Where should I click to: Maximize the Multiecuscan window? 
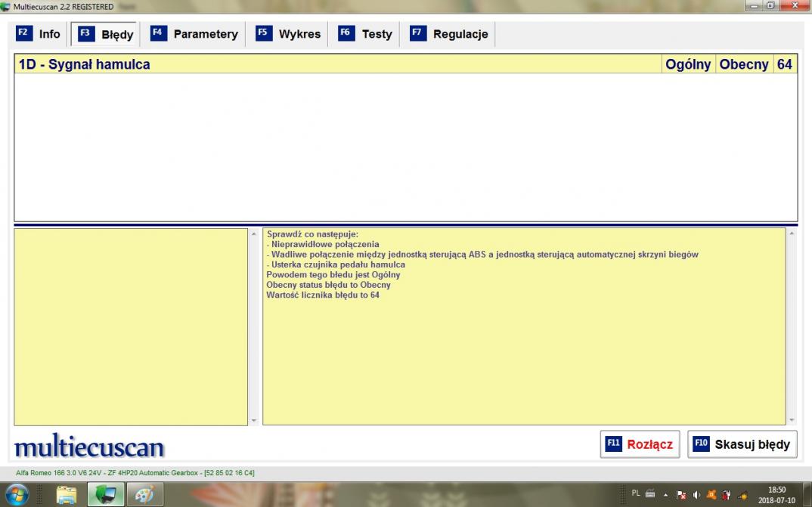click(770, 6)
